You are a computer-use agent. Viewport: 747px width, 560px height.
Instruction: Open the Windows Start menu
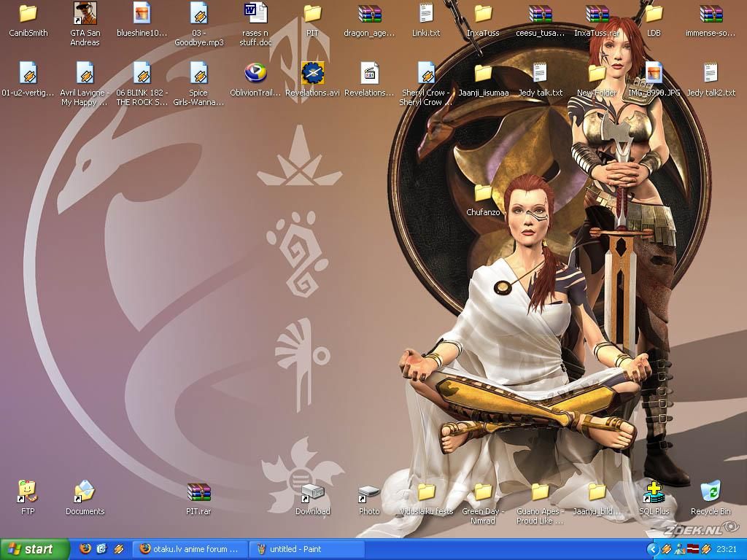pyautogui.click(x=34, y=549)
